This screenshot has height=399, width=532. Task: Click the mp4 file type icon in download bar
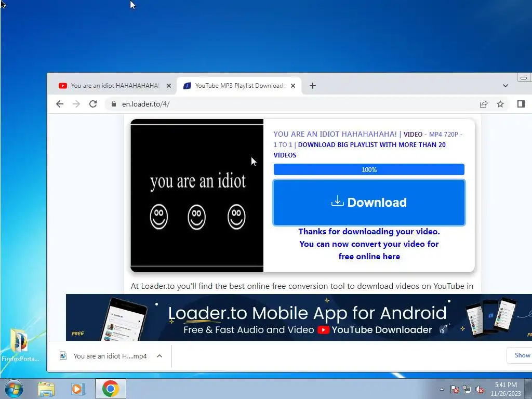pyautogui.click(x=63, y=356)
